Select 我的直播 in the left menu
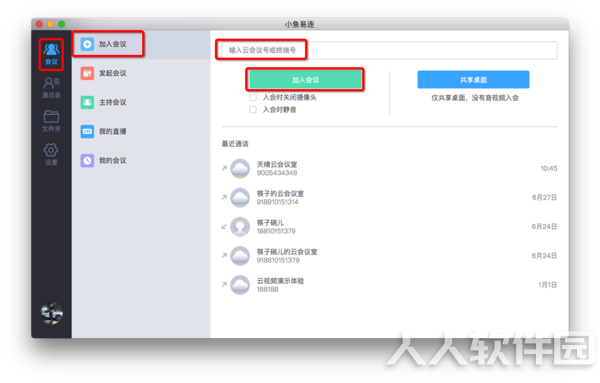The height and width of the screenshot is (383, 600). click(141, 131)
